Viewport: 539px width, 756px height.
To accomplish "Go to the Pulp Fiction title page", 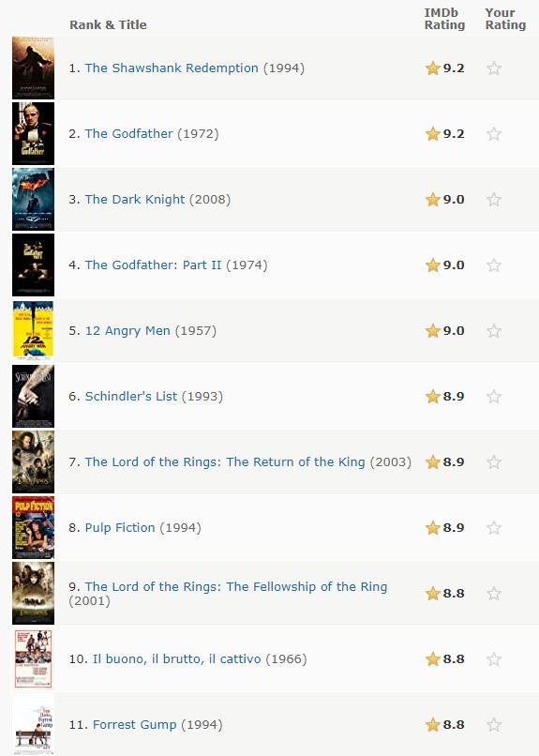I will pyautogui.click(x=120, y=527).
